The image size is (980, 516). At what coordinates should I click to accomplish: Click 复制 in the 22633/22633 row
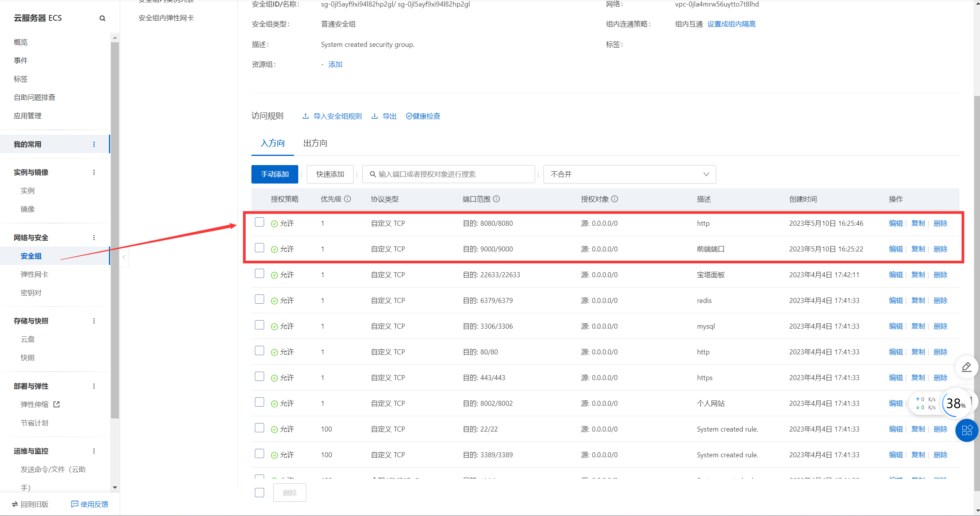click(x=918, y=275)
